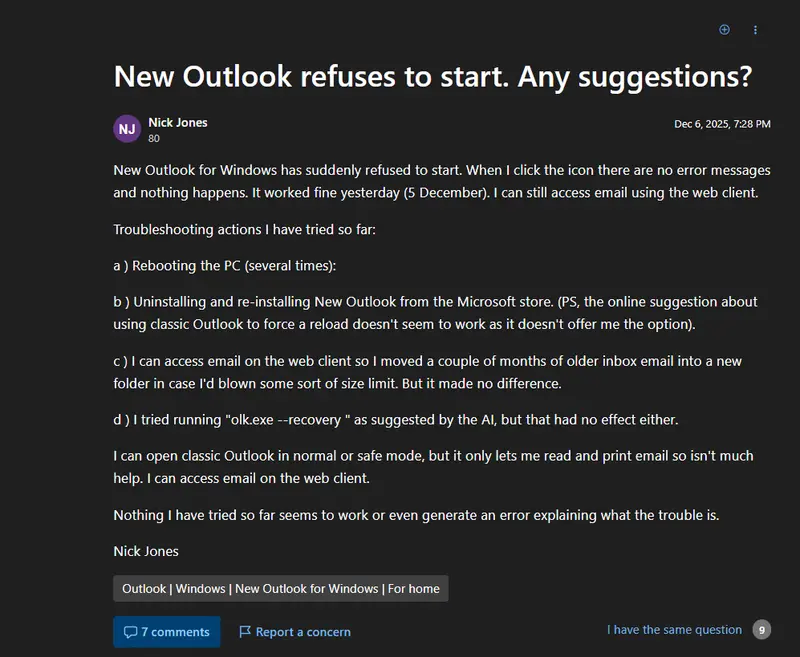
Task: Select the Outlook tag
Action: click(144, 588)
